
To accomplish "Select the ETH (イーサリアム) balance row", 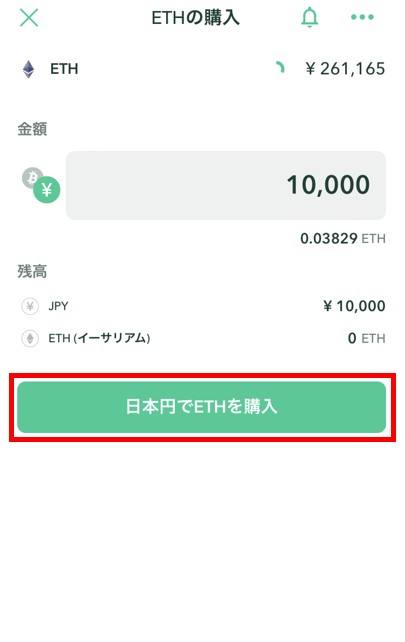I will click(203, 339).
